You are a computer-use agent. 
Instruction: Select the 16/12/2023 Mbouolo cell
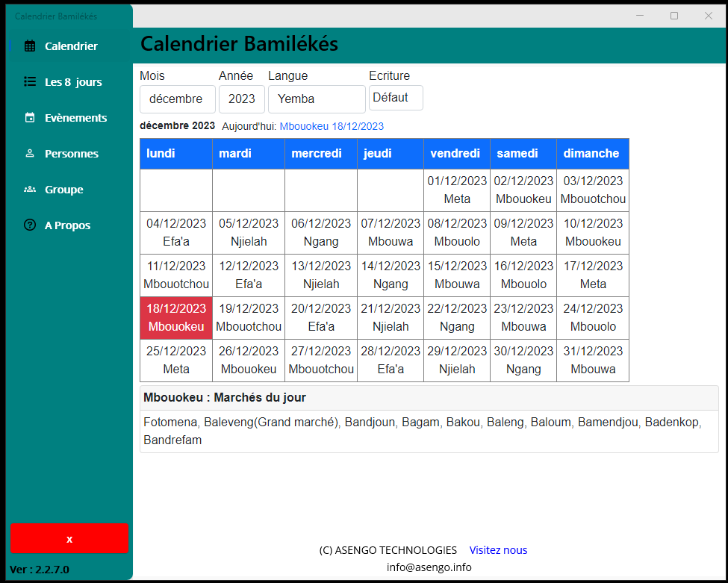coord(523,275)
